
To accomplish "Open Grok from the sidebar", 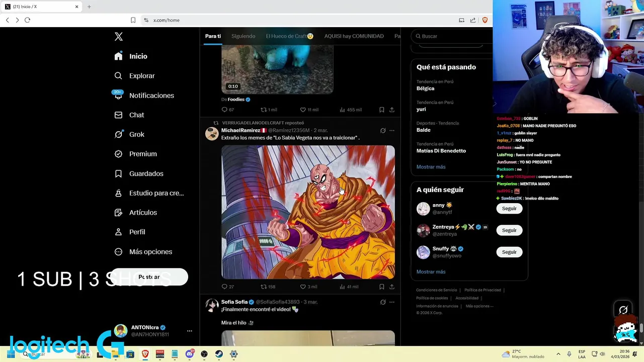I will coord(129,134).
